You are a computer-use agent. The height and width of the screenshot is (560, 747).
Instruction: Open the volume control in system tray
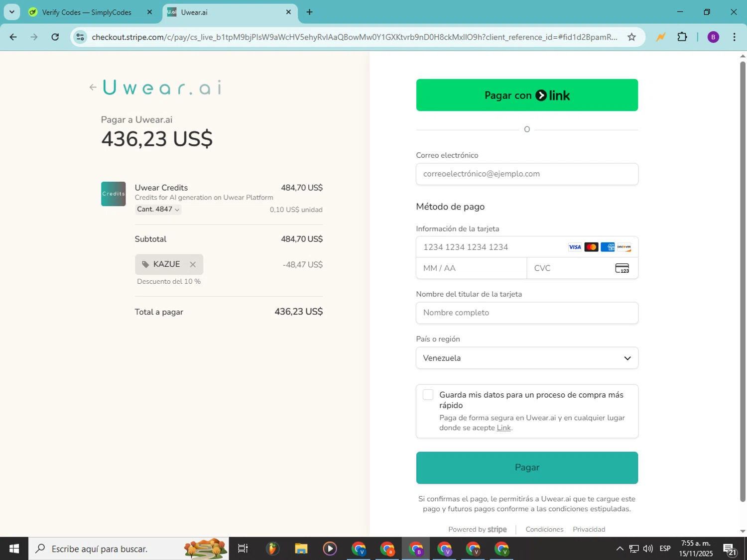click(x=648, y=549)
